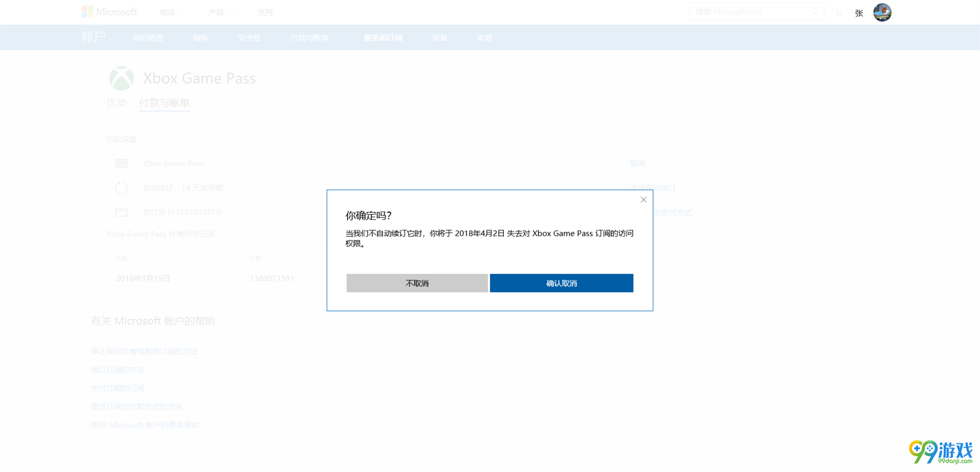Screen dimensions: 980x472
Task: Open 支付过期的订阅 help link
Action: point(117,388)
